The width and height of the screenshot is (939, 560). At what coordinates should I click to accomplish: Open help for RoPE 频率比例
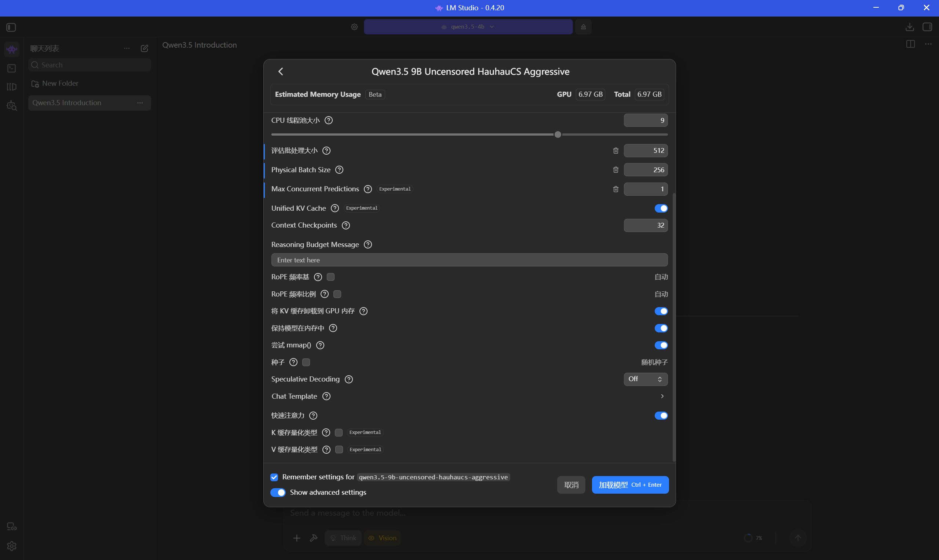coord(325,294)
